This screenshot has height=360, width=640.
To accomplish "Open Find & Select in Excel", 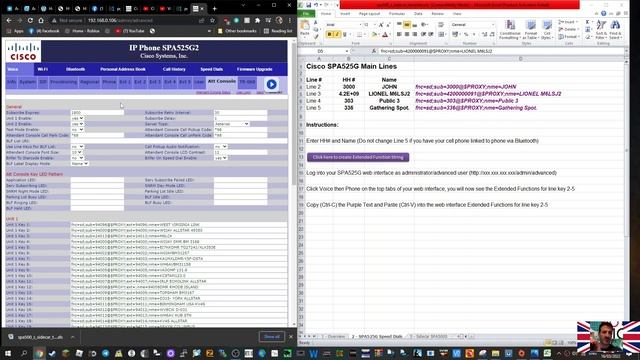I will [615, 29].
